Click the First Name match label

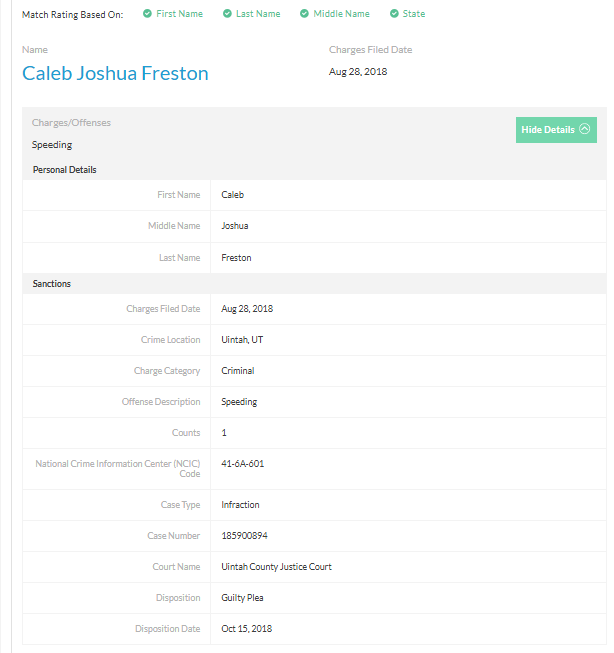click(x=180, y=14)
